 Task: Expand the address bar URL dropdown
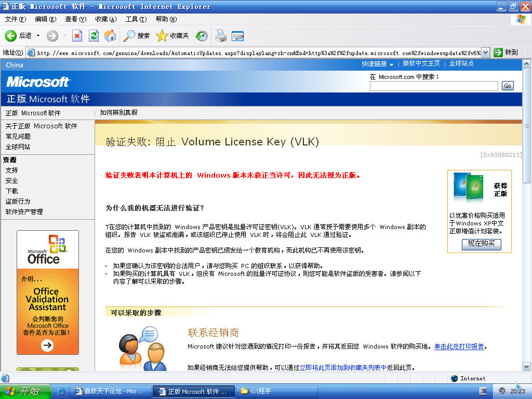point(485,52)
